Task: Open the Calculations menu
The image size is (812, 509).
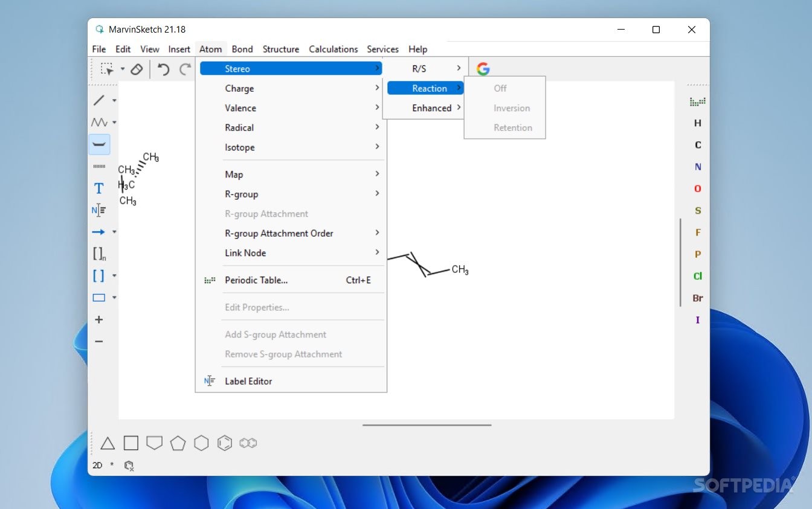Action: [333, 50]
